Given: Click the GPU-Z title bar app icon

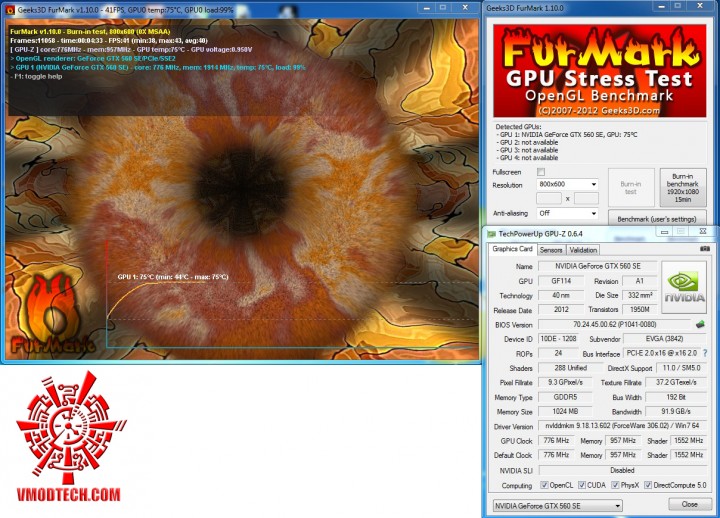Looking at the screenshot, I should click(492, 234).
